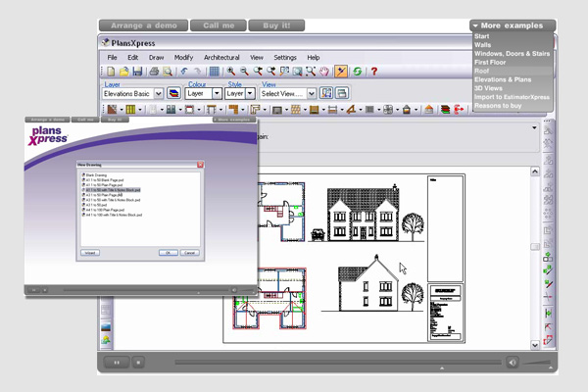The image size is (588, 392).
Task: Click the Save floppy disk icon
Action: tap(138, 72)
